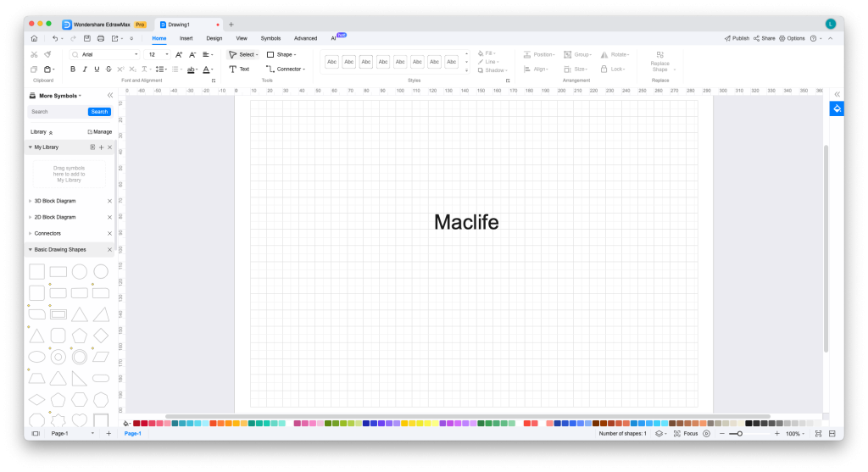Collapse the symbols library side panel
The height and width of the screenshot is (472, 868).
[109, 96]
